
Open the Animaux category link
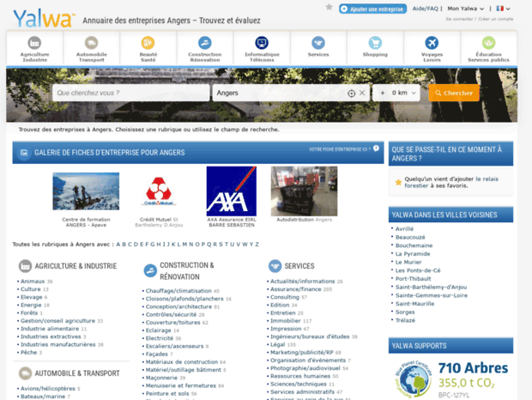click(33, 282)
